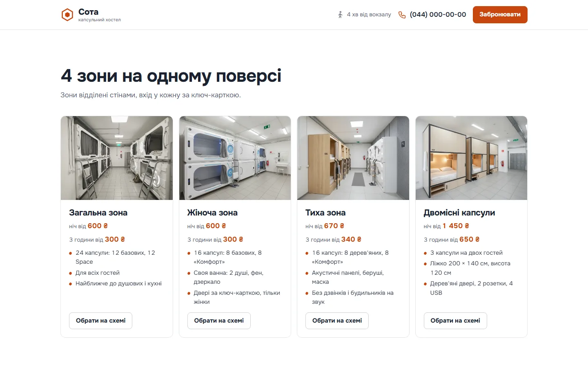Click the phone handset icon
This screenshot has width=588, height=368.
[402, 15]
